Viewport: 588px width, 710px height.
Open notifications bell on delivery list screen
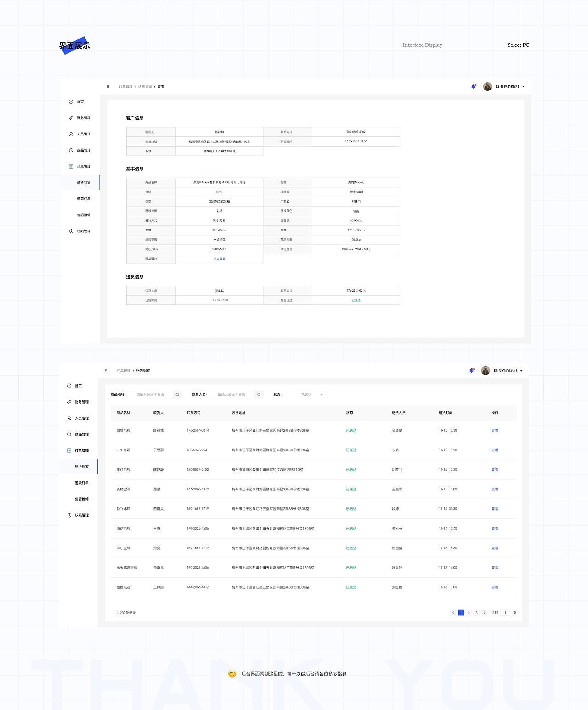472,371
